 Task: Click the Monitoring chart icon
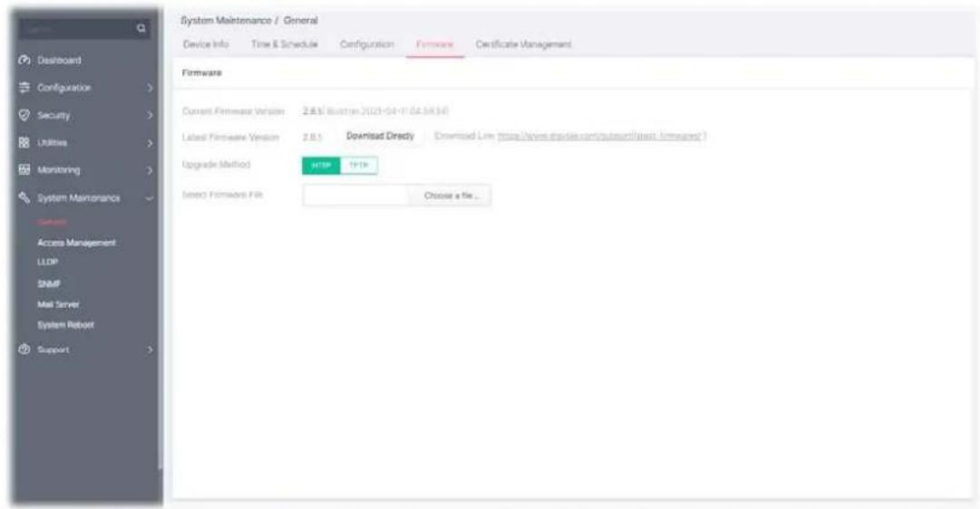(x=24, y=170)
